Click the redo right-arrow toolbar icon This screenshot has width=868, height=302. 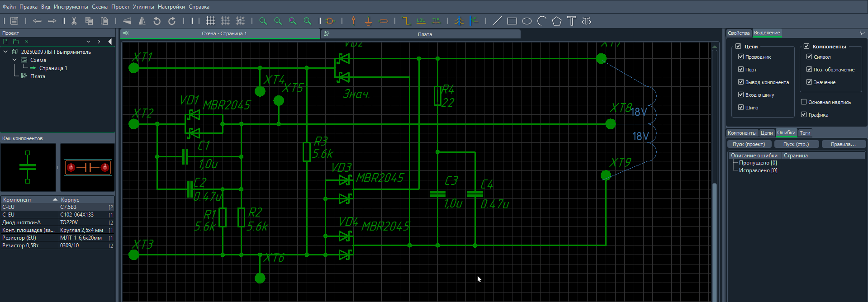(x=52, y=21)
